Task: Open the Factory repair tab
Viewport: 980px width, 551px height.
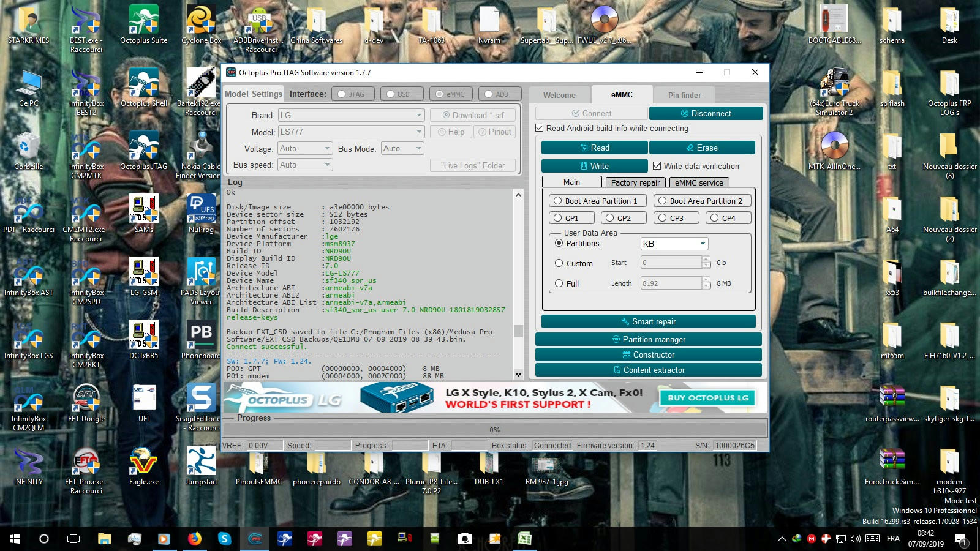Action: [x=635, y=182]
